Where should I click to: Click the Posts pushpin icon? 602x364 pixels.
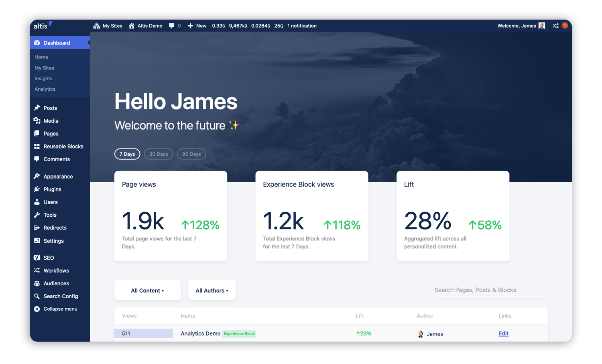tap(37, 108)
